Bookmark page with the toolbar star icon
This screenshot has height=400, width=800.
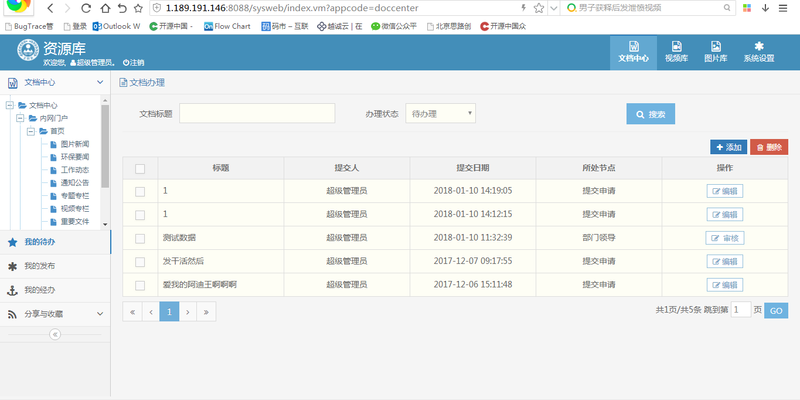138,8
